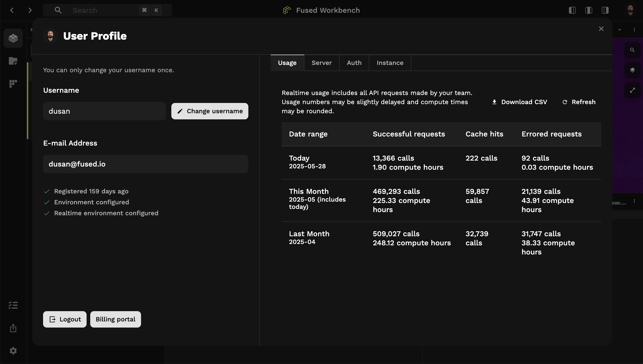Screen dimensions: 643x364
Task: Toggle the center panel layout icon
Action: (589, 10)
